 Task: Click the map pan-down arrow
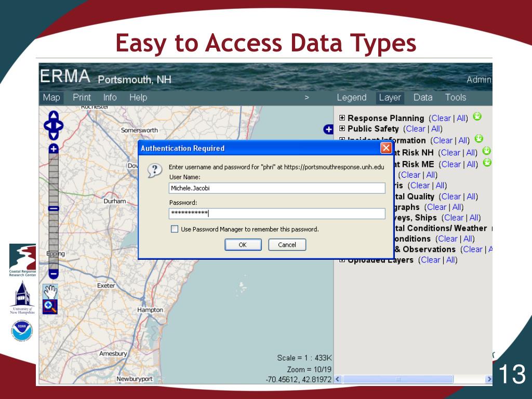[x=54, y=136]
